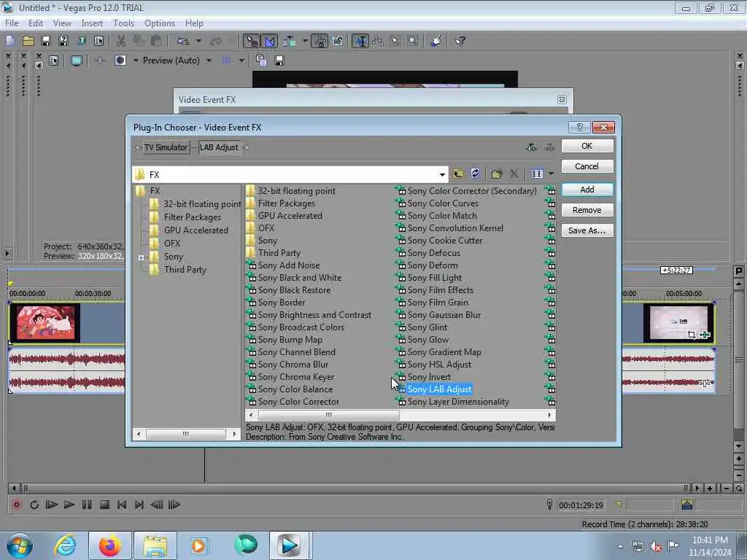The width and height of the screenshot is (747, 560).
Task: Toggle Split Screen View in preview
Action: (120, 61)
